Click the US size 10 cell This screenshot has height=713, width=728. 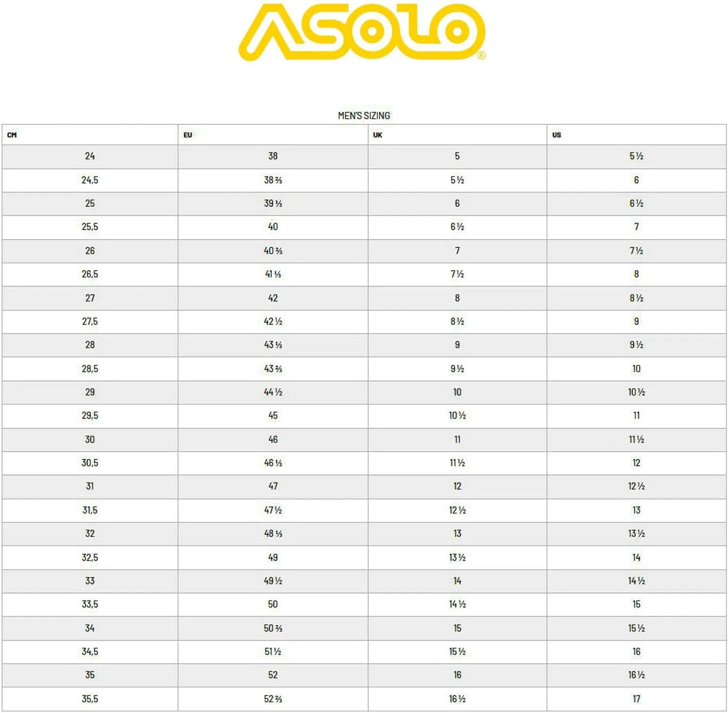coord(636,368)
